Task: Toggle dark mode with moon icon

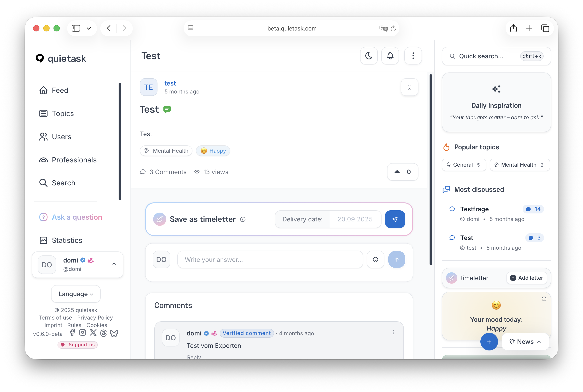Action: (368, 55)
